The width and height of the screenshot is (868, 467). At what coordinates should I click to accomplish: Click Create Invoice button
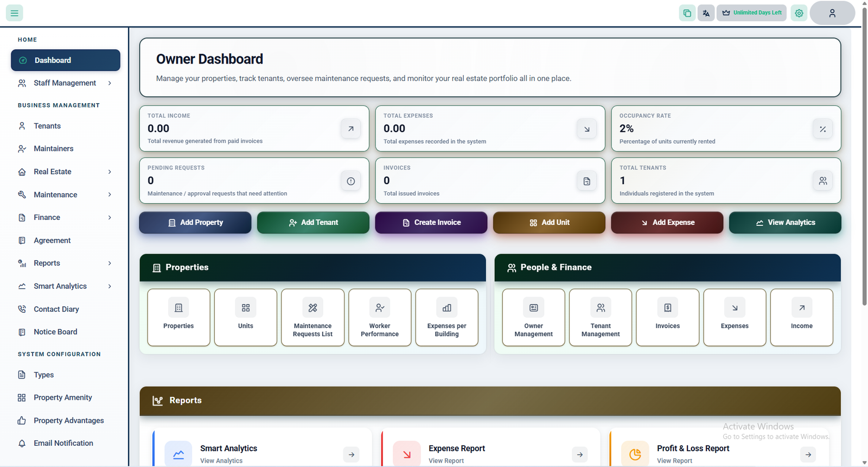431,223
